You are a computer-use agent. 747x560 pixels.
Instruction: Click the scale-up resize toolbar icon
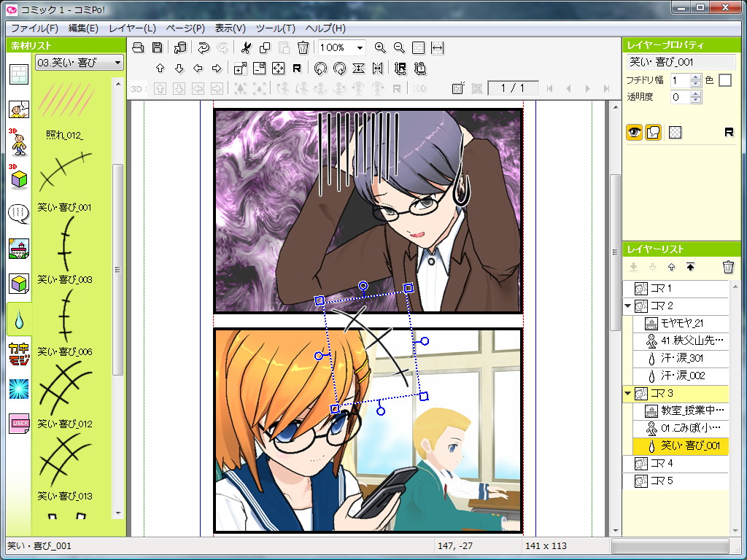click(241, 68)
